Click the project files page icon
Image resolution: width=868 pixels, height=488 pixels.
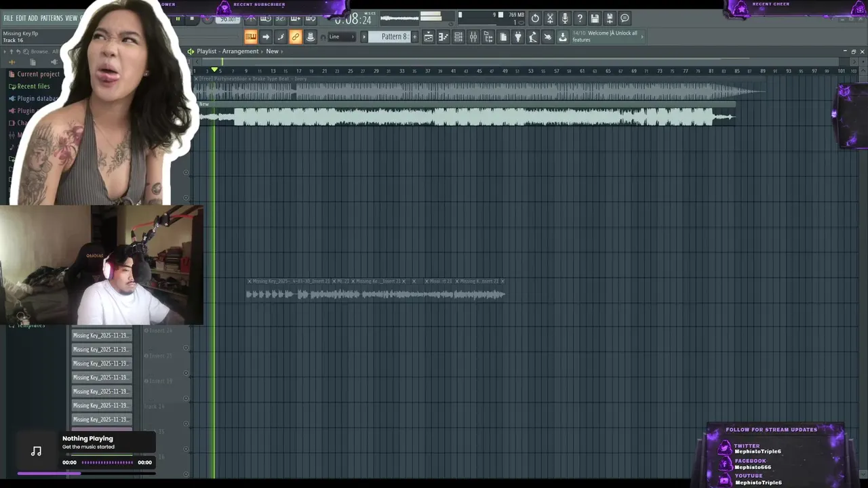(503, 37)
